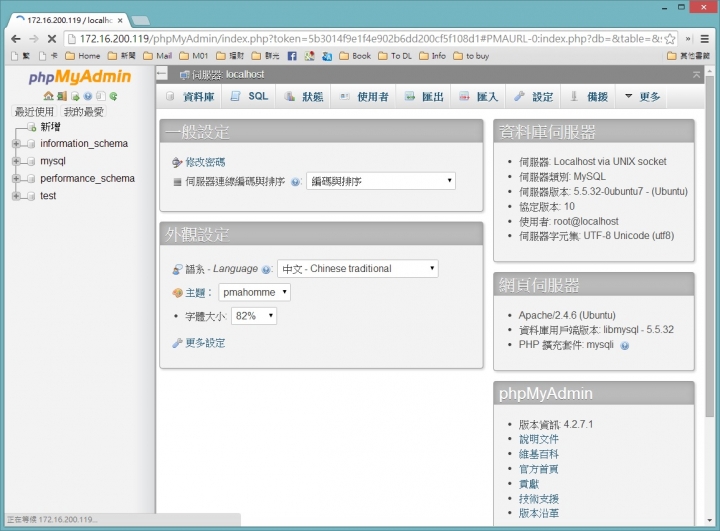Viewport: 720px width, 531px height.
Task: Click help icon beside 伺服器連線編碼與排序
Action: (x=295, y=182)
